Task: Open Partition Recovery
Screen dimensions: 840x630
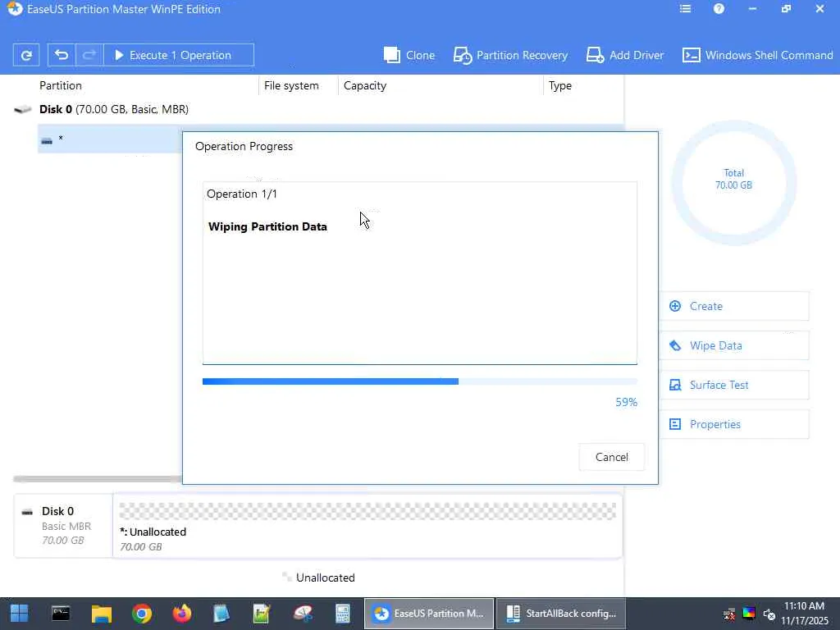Action: point(510,55)
